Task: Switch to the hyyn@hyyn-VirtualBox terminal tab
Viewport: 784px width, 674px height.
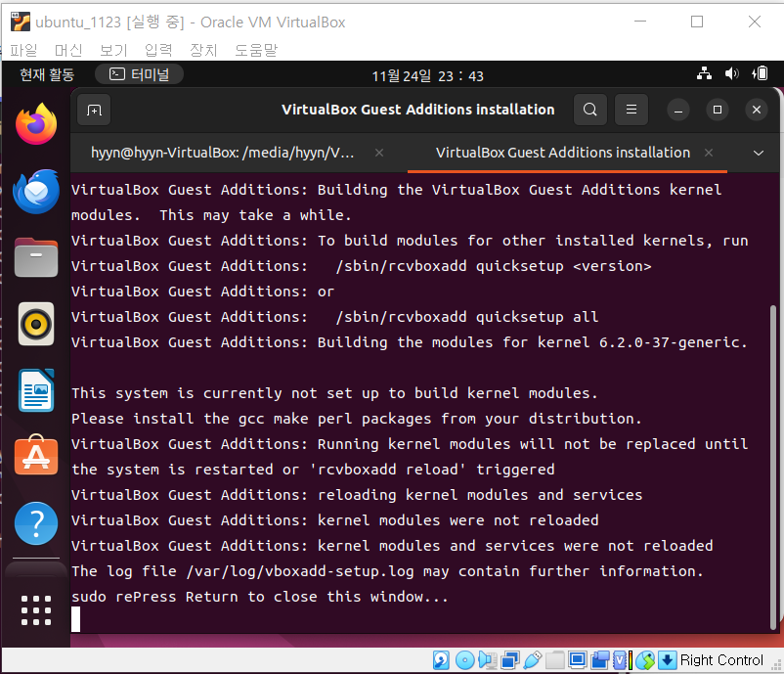Action: coord(223,153)
